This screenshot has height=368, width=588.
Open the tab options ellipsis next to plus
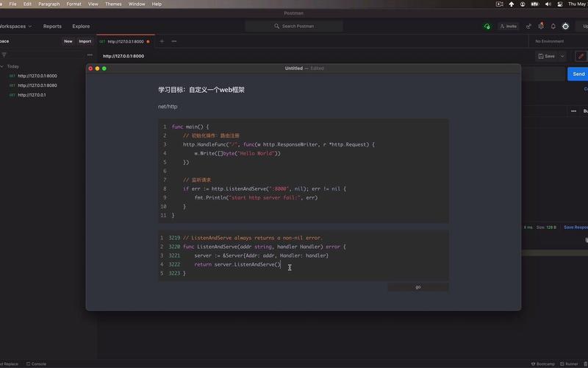(x=174, y=41)
